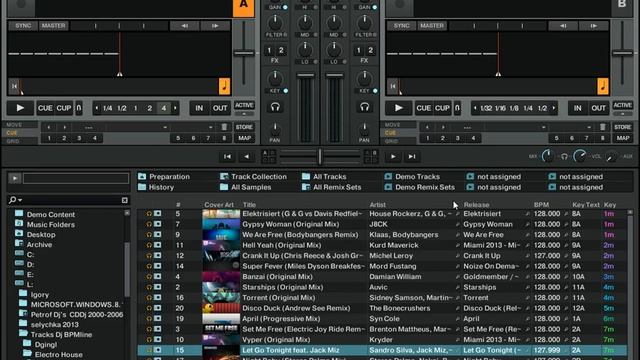Click CUE button on Deck A

pos(45,108)
